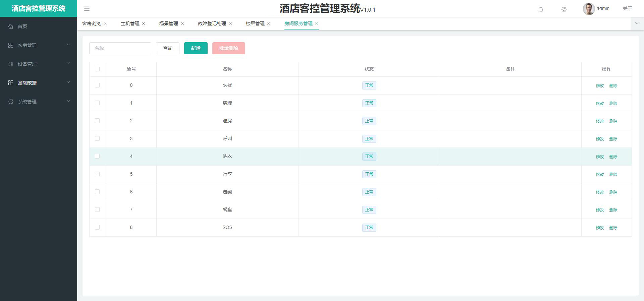The width and height of the screenshot is (644, 301).
Task: Click the admin user avatar
Action: [588, 9]
